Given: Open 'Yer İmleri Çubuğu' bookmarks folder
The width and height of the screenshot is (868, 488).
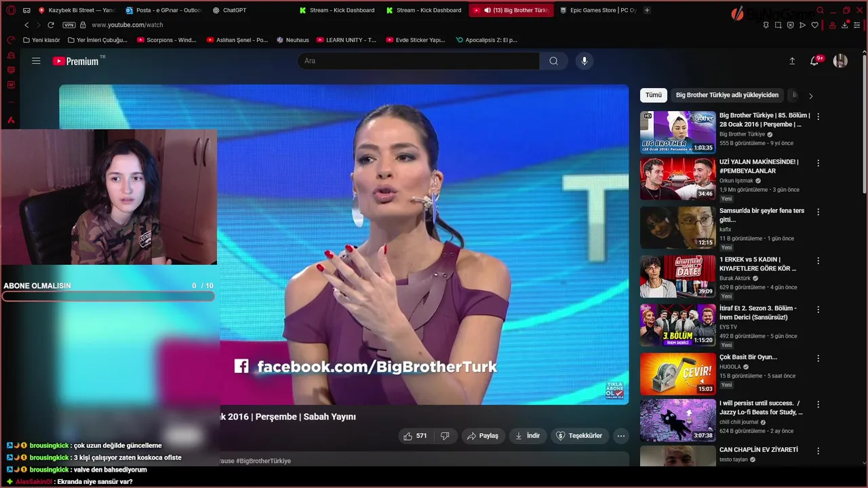Looking at the screenshot, I should click(x=97, y=40).
